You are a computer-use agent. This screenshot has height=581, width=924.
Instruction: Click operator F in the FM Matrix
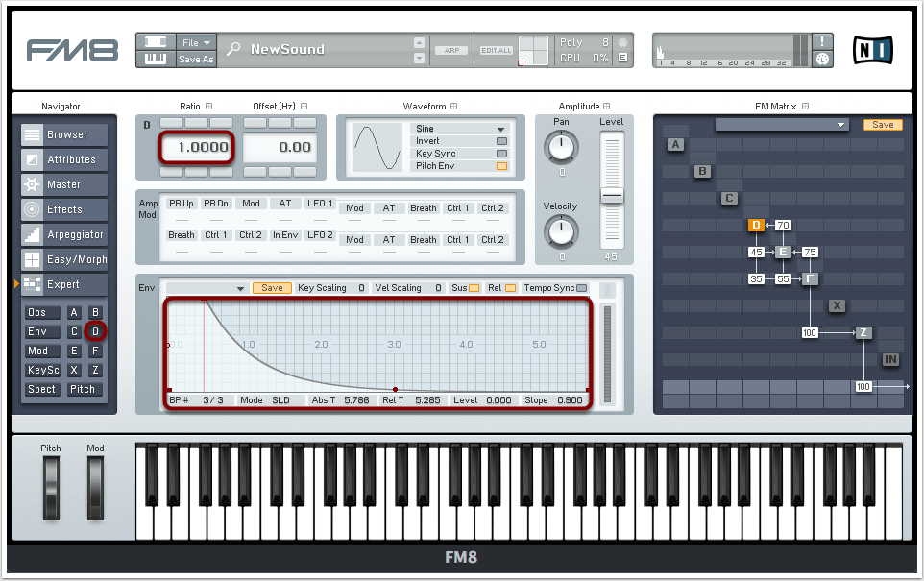coord(810,279)
